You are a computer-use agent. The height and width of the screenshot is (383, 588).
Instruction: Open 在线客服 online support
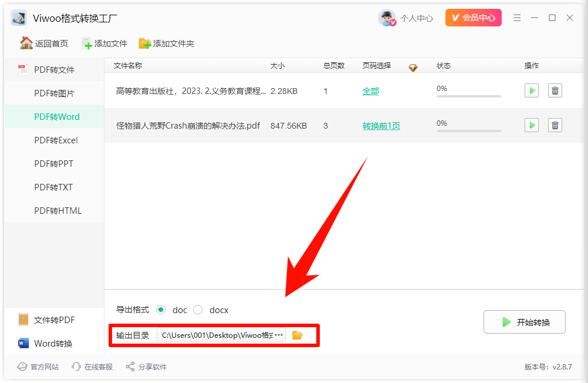tap(92, 367)
